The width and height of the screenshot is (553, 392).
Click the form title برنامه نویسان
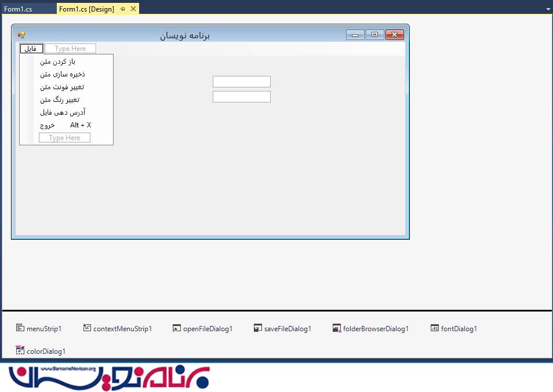[x=185, y=35]
